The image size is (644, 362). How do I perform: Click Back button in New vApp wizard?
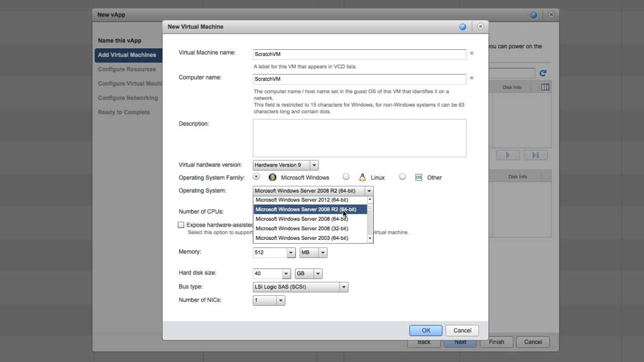(424, 342)
